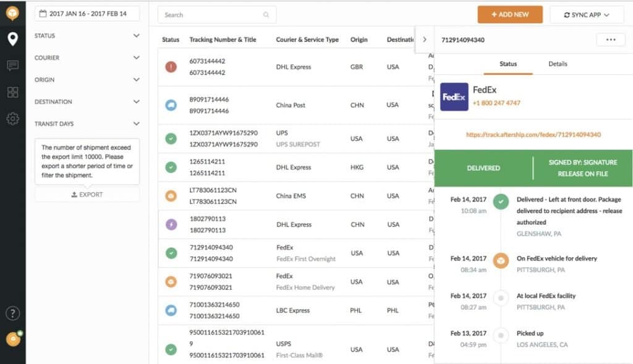Expand the TRANSIT DAYS filter section
Screen dimensions: 633x364
[x=87, y=124]
